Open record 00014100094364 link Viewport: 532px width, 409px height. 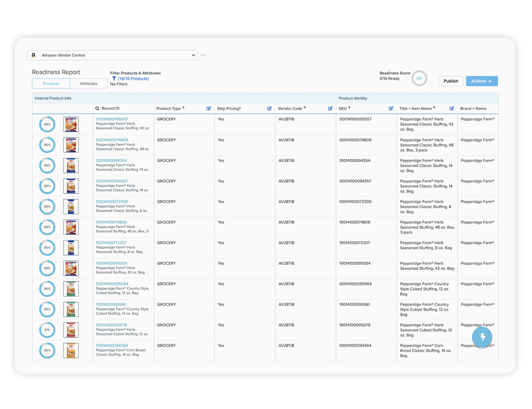[x=112, y=346]
